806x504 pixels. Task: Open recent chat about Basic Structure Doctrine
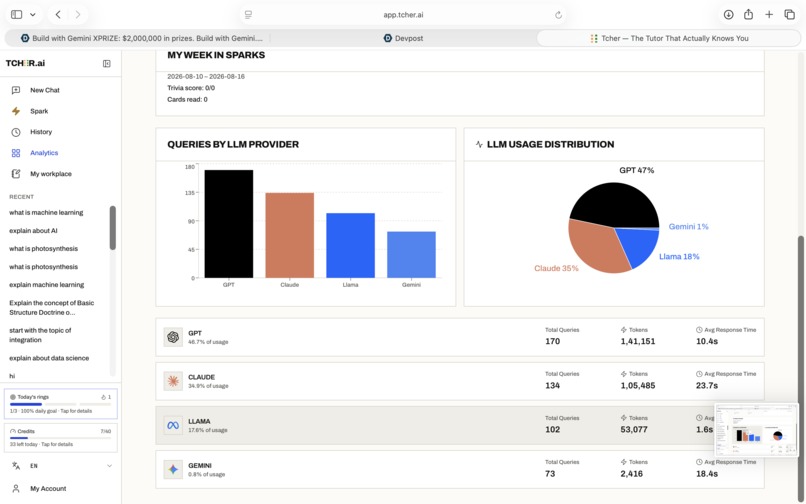(51, 308)
